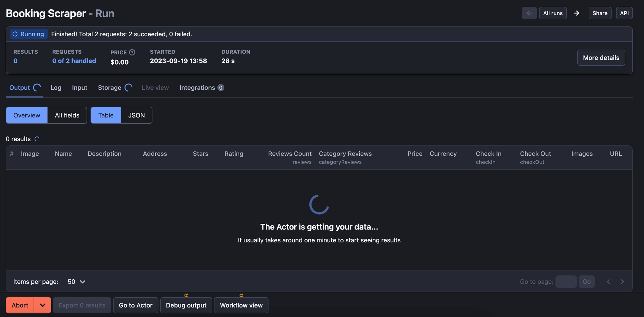Click the Booking Scraper title
Screen dimensions: 644x317
click(46, 14)
